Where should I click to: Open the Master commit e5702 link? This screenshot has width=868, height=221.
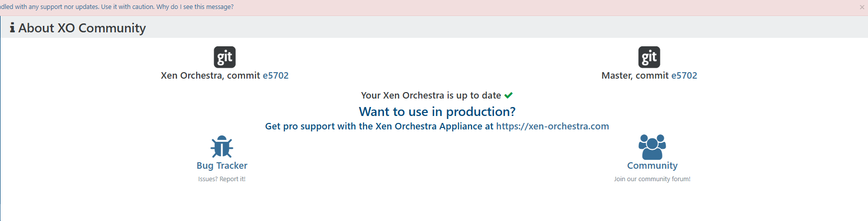pos(684,76)
